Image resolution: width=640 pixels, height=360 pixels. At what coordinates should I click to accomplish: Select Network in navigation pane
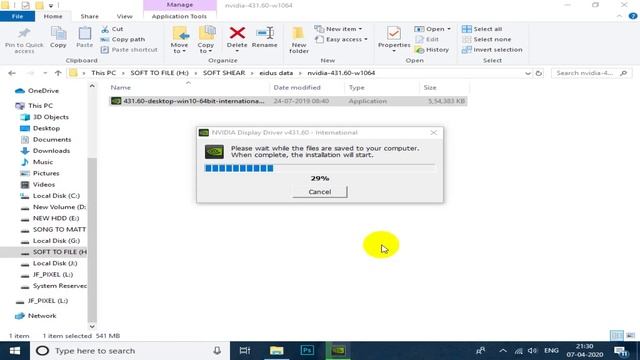[42, 316]
